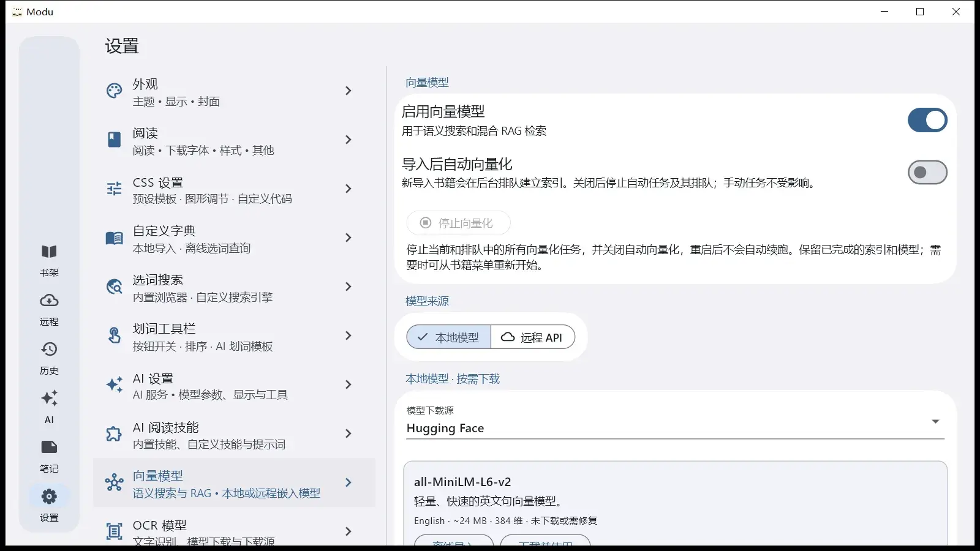The image size is (980, 551).
Task: Open the 书架 bookshelf icon in sidebar
Action: point(49,252)
